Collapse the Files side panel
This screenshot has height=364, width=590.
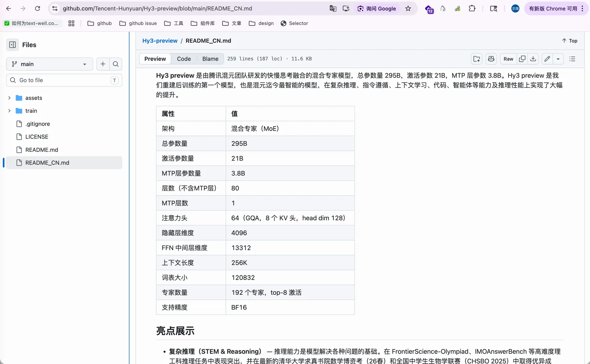click(x=13, y=45)
